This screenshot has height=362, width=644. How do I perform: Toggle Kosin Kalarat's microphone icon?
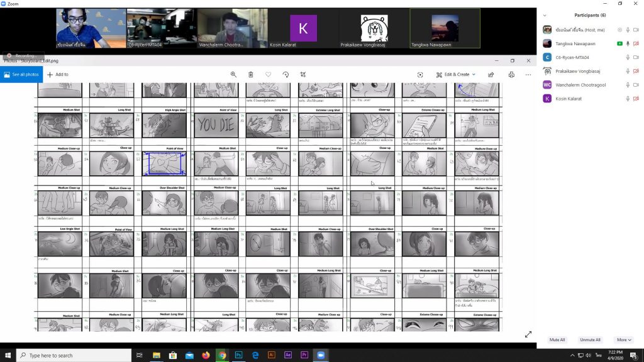[628, 99]
